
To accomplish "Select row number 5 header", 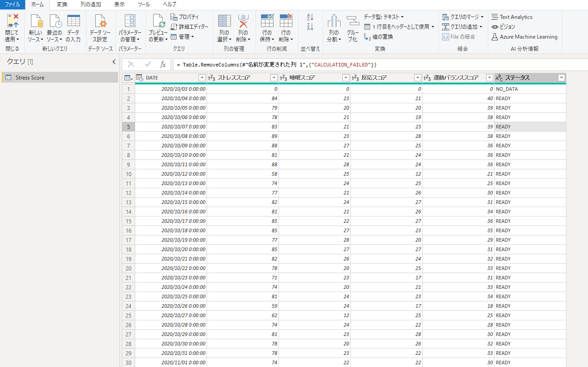I will [x=128, y=127].
